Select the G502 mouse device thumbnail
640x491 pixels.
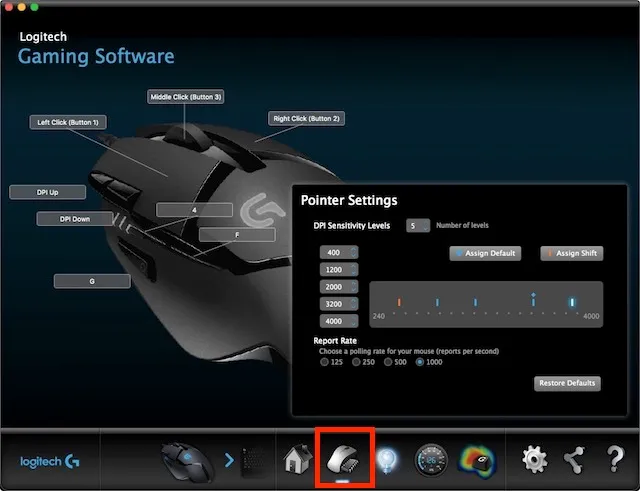click(187, 461)
